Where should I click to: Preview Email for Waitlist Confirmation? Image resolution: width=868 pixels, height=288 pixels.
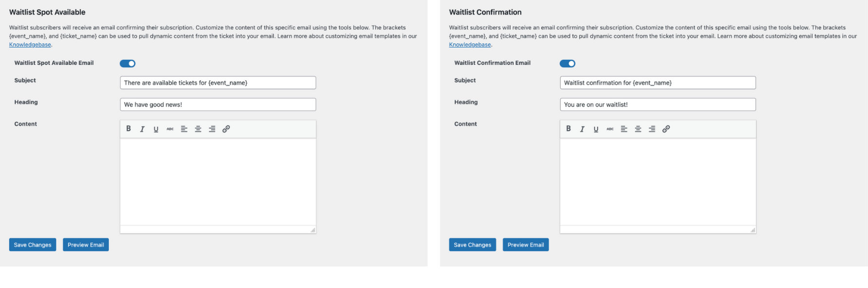point(526,245)
